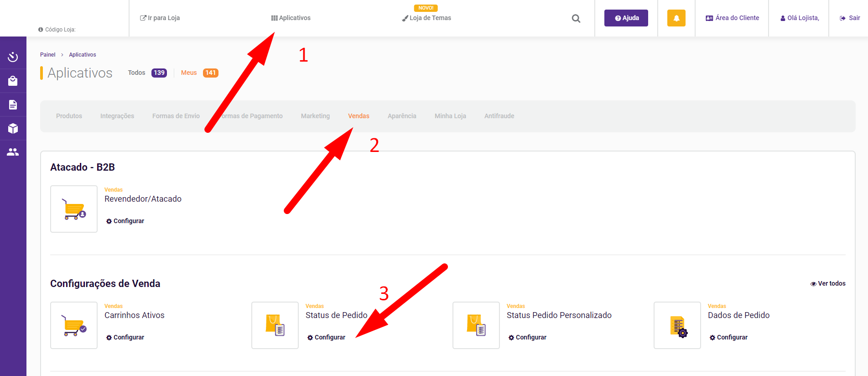868x376 pixels.
Task: Open the Antifraude category tab
Action: pyautogui.click(x=499, y=116)
